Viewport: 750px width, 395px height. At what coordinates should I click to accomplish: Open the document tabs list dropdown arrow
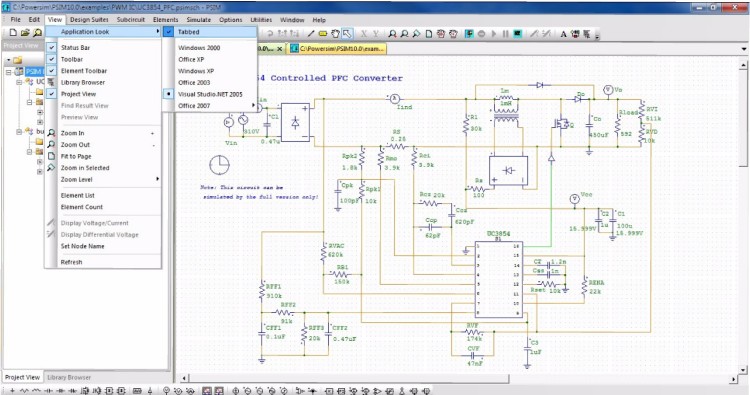click(x=744, y=49)
